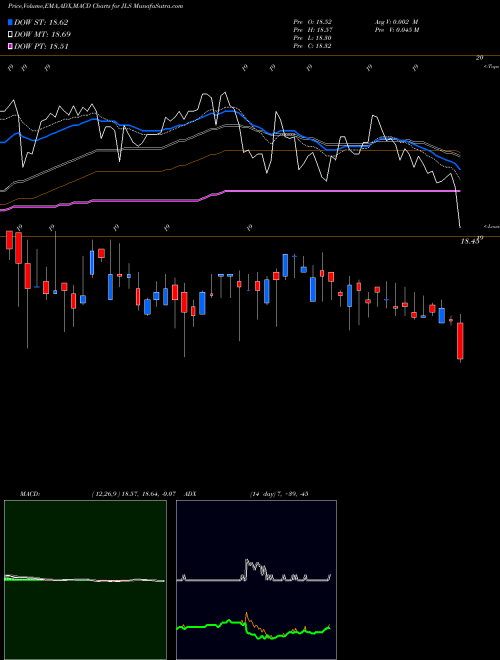Screen dimensions: 500x660
Task: Select the 'DOW ST: 18.62' legend text
Action: point(41,22)
